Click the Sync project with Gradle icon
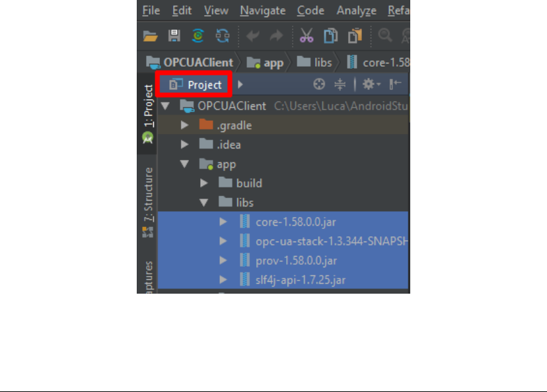Viewport: 547px width, 392px height. click(x=198, y=36)
